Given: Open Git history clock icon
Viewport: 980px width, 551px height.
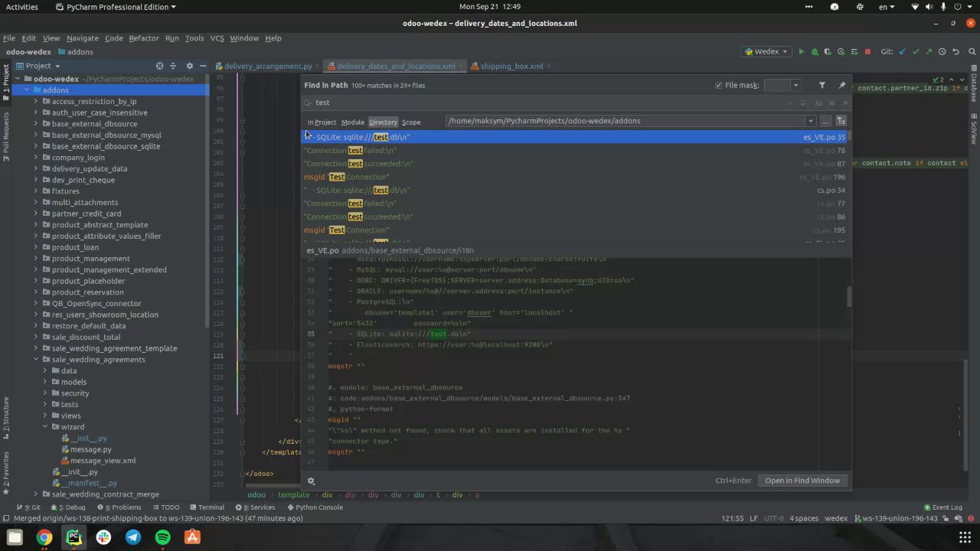Looking at the screenshot, I should click(x=942, y=52).
